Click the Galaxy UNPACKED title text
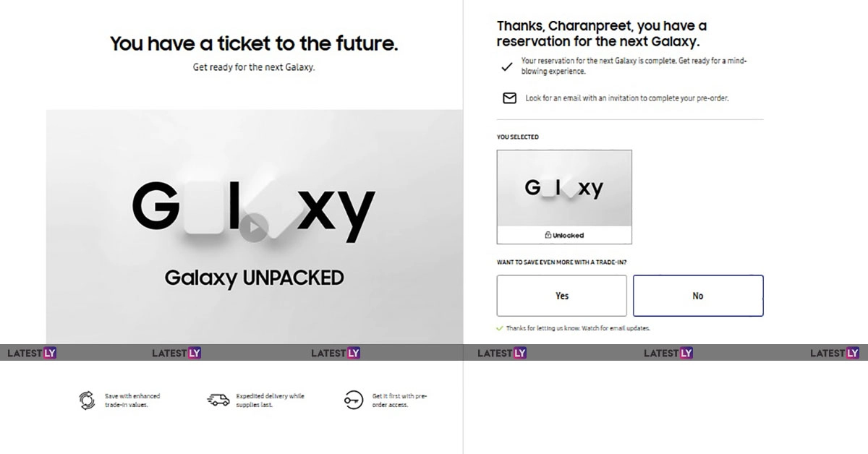The image size is (868, 454). pyautogui.click(x=254, y=277)
